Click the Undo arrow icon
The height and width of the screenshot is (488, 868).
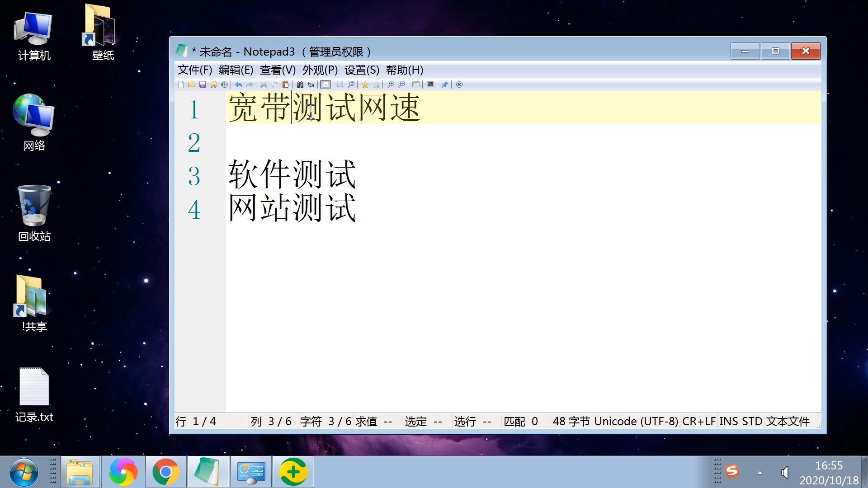point(238,84)
